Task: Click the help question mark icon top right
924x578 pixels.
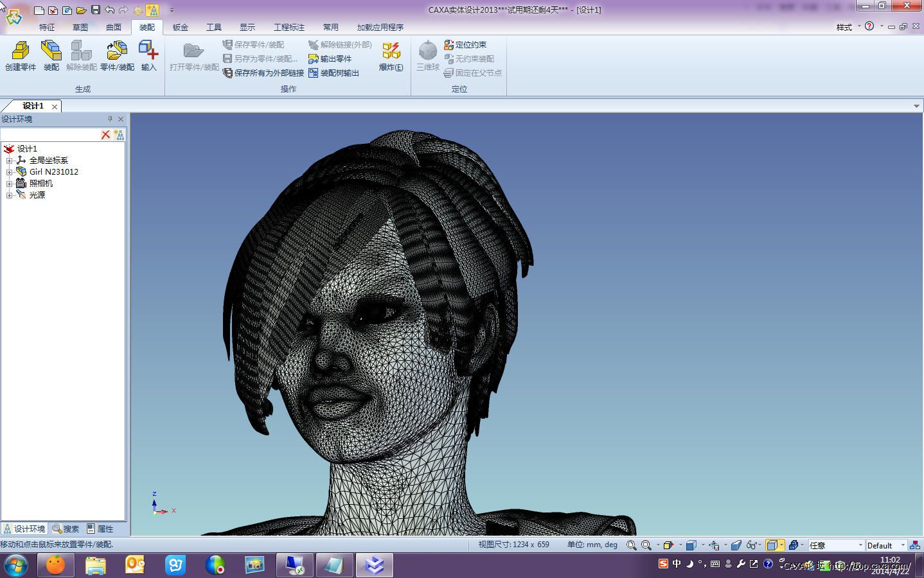Action: point(869,26)
